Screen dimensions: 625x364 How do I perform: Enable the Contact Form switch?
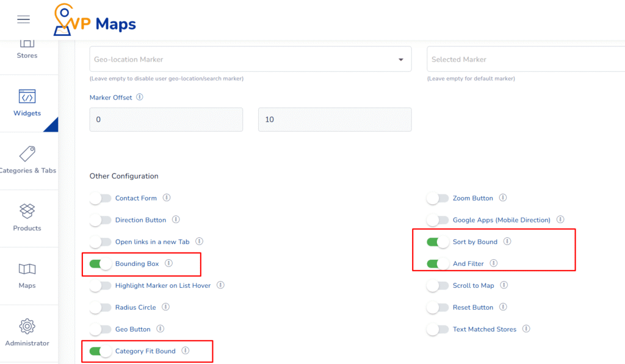click(x=101, y=198)
